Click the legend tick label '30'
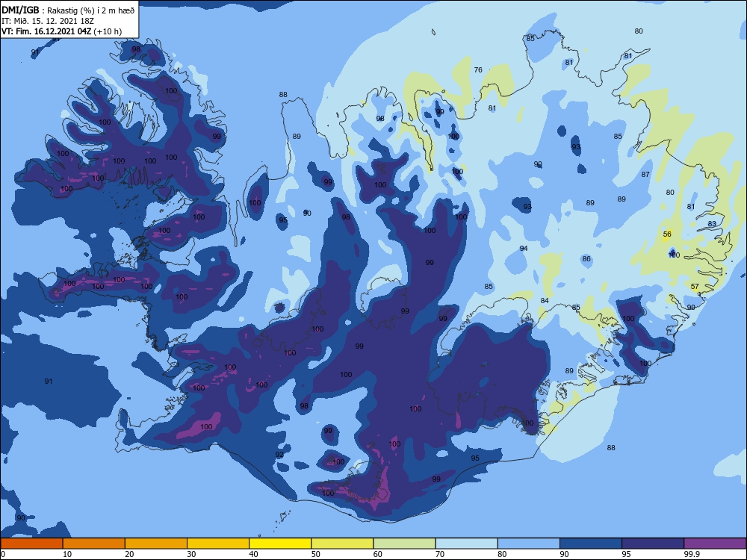Image resolution: width=747 pixels, height=560 pixels. (191, 554)
